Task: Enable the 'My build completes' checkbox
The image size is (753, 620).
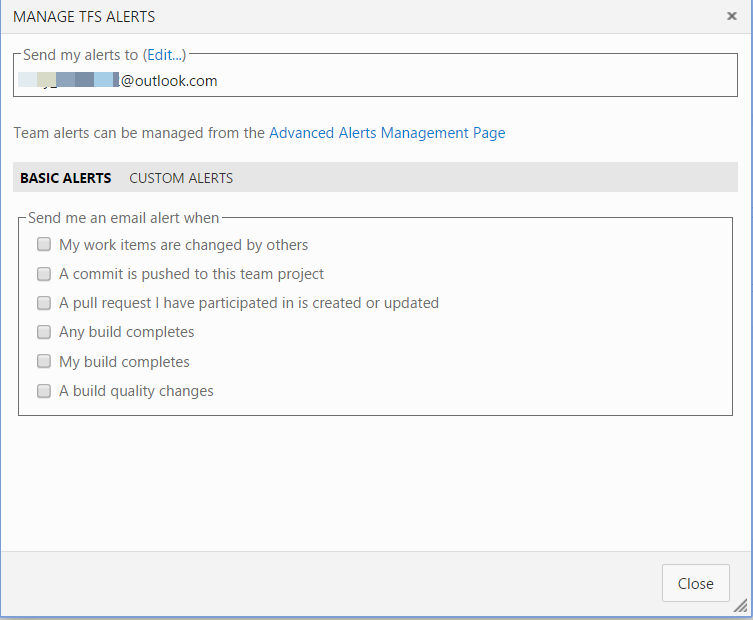Action: [x=44, y=361]
